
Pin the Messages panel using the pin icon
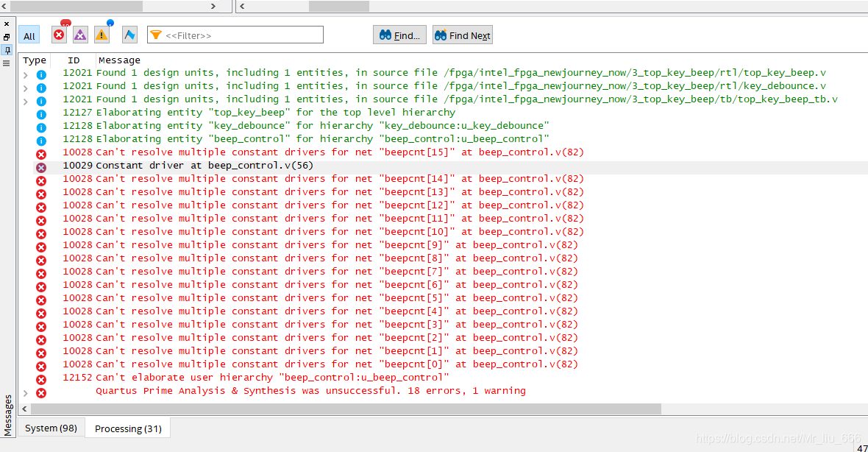click(x=7, y=51)
